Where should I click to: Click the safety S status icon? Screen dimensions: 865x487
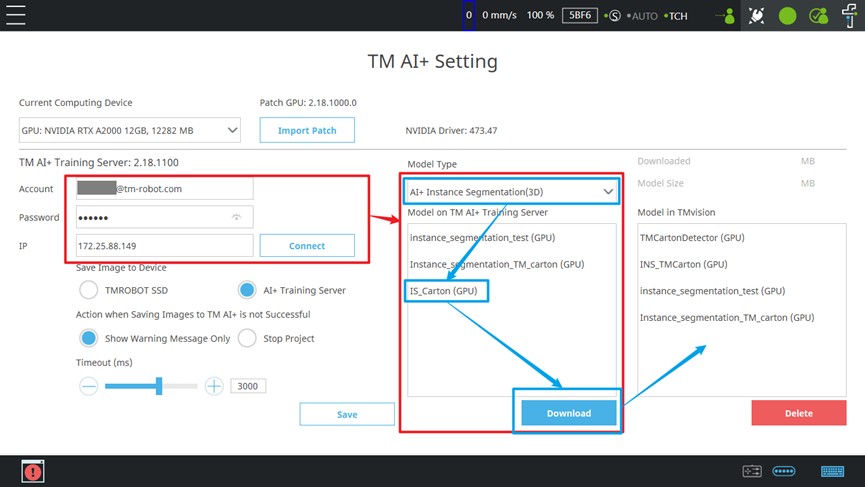click(615, 16)
